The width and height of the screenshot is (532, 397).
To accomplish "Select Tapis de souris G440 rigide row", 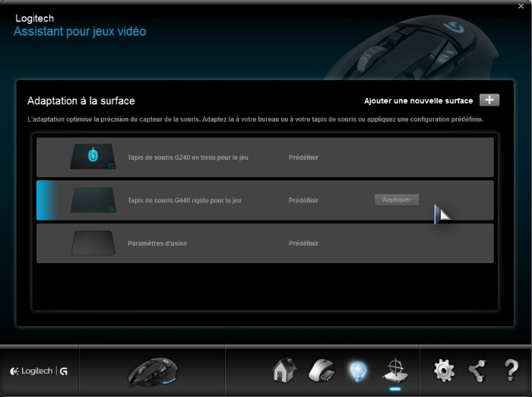I will [265, 200].
